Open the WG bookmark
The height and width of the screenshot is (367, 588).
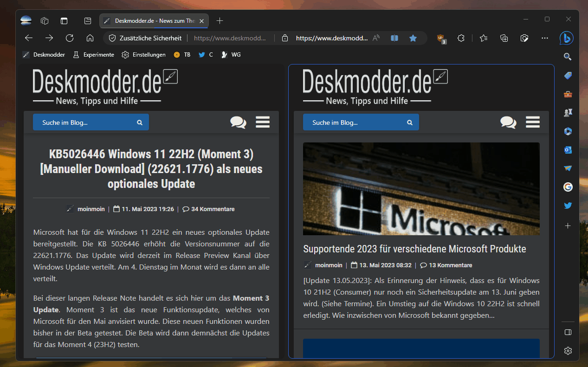pyautogui.click(x=231, y=55)
